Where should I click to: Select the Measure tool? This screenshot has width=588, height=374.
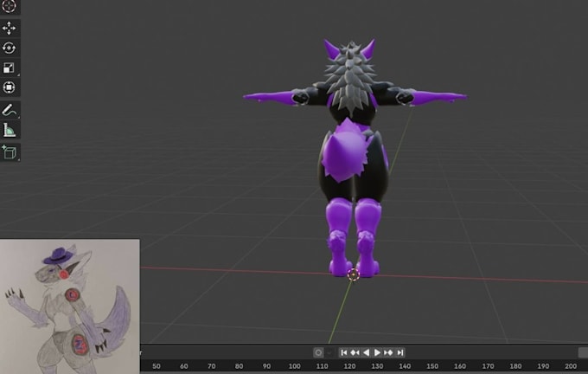click(9, 131)
